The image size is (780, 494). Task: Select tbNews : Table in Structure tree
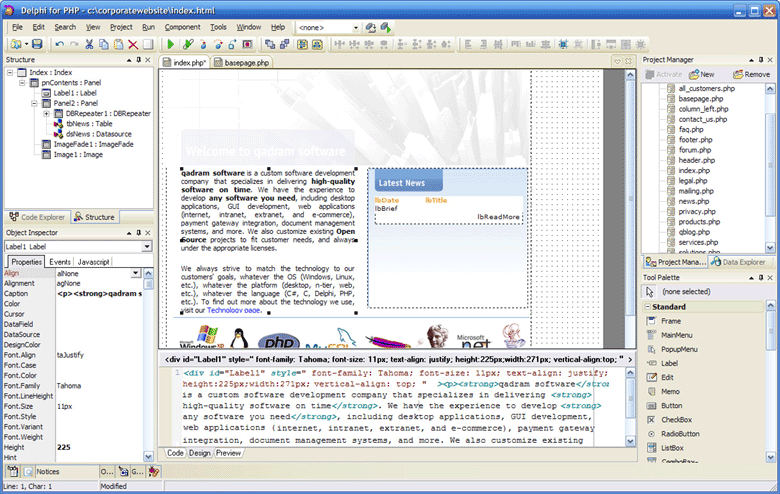click(89, 124)
